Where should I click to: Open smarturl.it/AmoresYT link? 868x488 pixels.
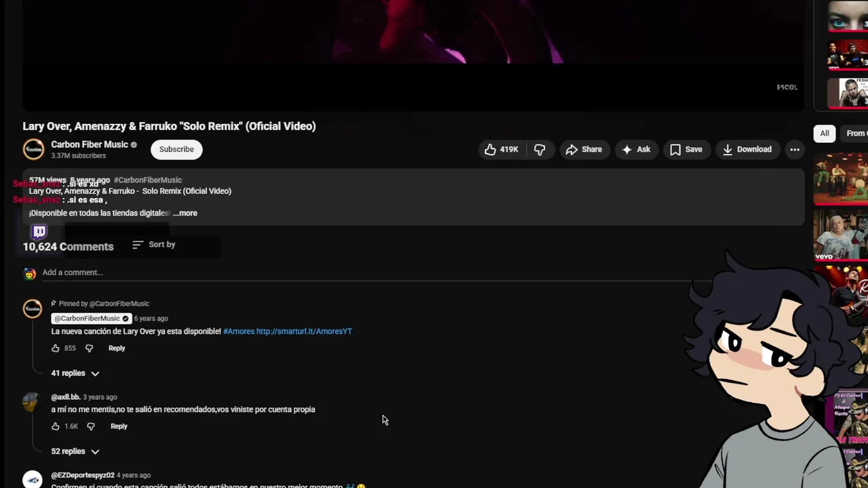tap(304, 331)
